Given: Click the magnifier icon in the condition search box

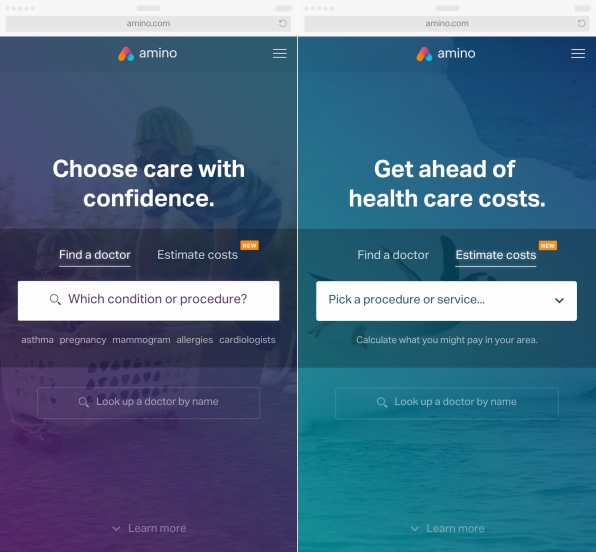Looking at the screenshot, I should 55,300.
